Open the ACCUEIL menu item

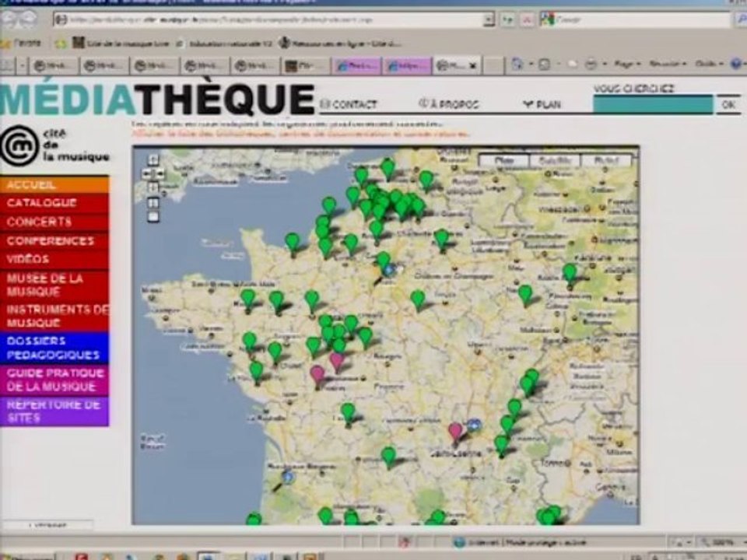[54, 185]
